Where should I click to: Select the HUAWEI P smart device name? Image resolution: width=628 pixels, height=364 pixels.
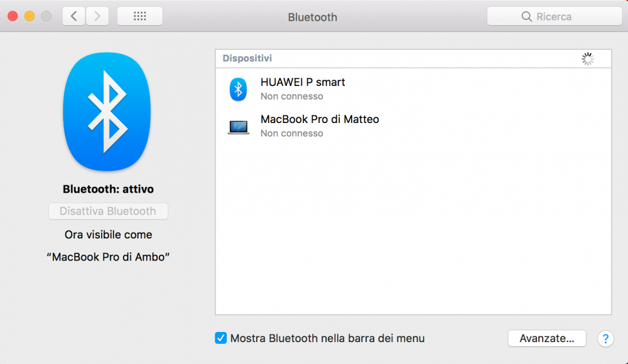(303, 82)
